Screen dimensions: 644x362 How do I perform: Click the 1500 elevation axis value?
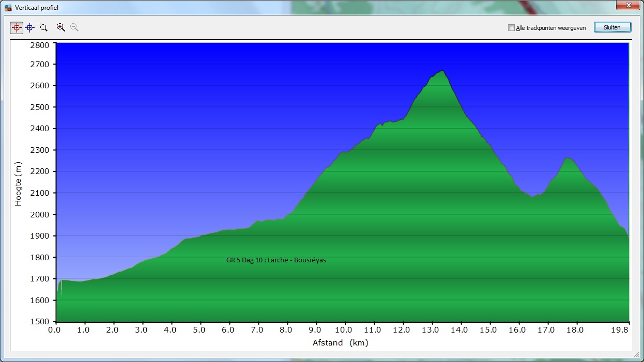[40, 322]
